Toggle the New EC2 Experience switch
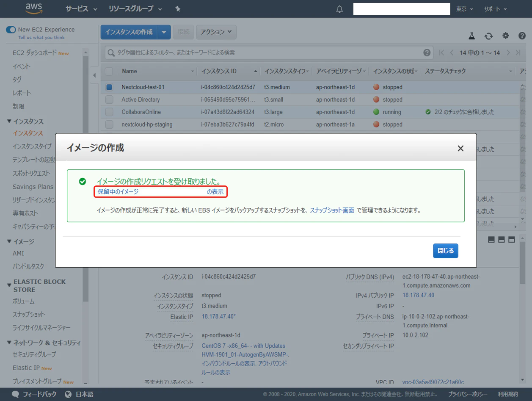The height and width of the screenshot is (401, 532). [x=11, y=30]
